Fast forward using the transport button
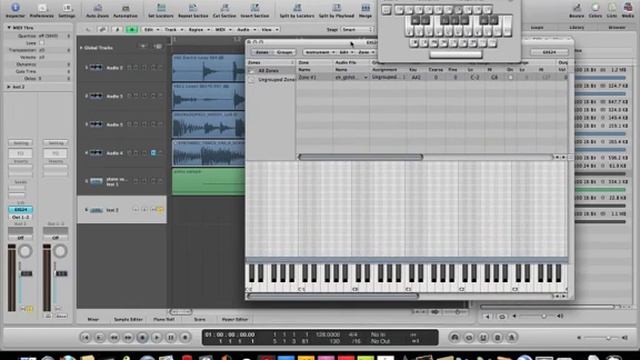Image resolution: width=640 pixels, height=360 pixels. 128,338
